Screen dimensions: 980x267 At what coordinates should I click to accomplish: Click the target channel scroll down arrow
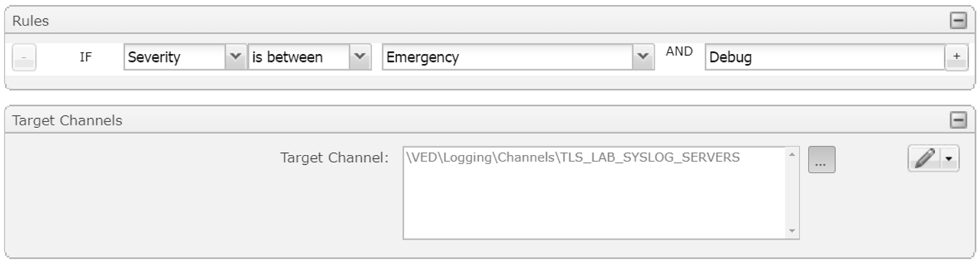(792, 231)
